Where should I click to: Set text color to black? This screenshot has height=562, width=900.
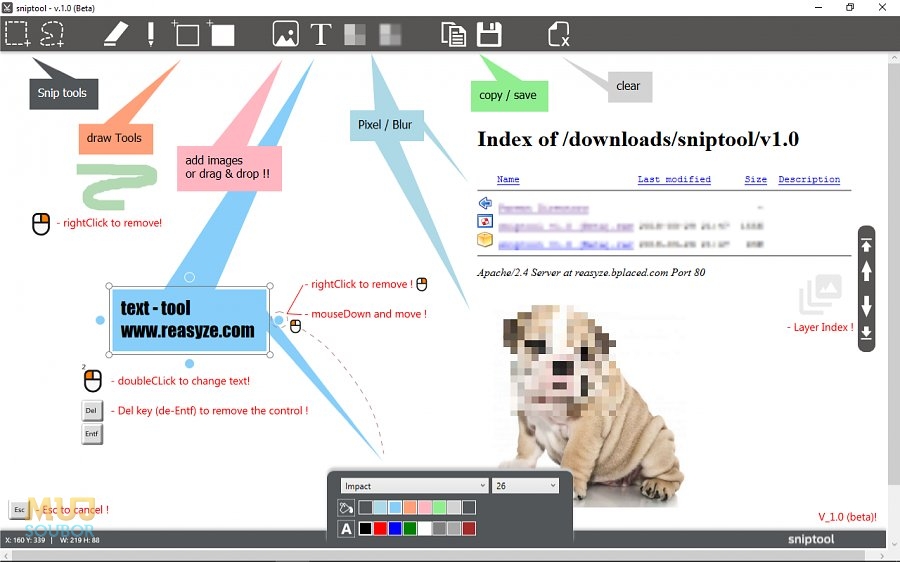365,529
